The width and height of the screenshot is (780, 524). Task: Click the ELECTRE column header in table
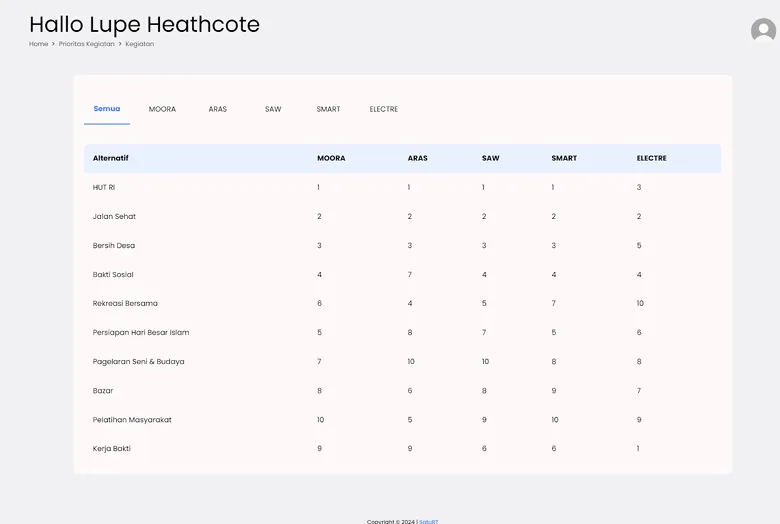(x=651, y=158)
